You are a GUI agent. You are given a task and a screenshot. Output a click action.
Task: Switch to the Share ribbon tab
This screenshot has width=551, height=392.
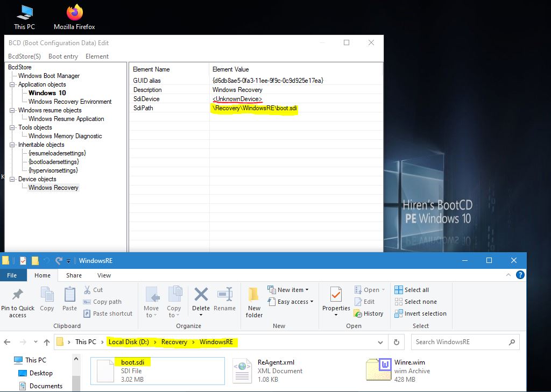[74, 275]
